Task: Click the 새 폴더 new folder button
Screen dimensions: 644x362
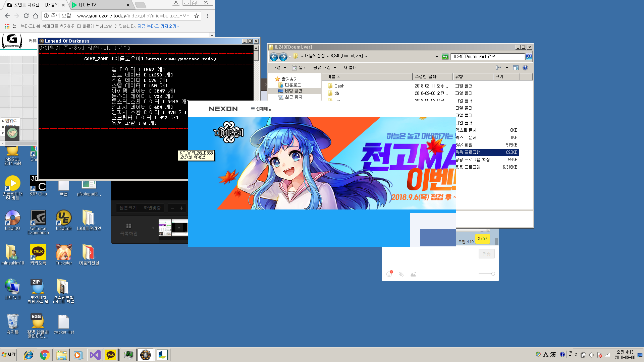Action: (350, 68)
